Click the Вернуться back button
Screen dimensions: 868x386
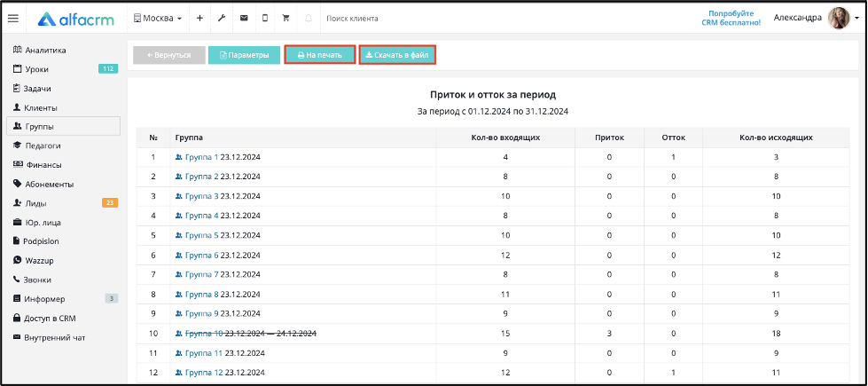(168, 55)
